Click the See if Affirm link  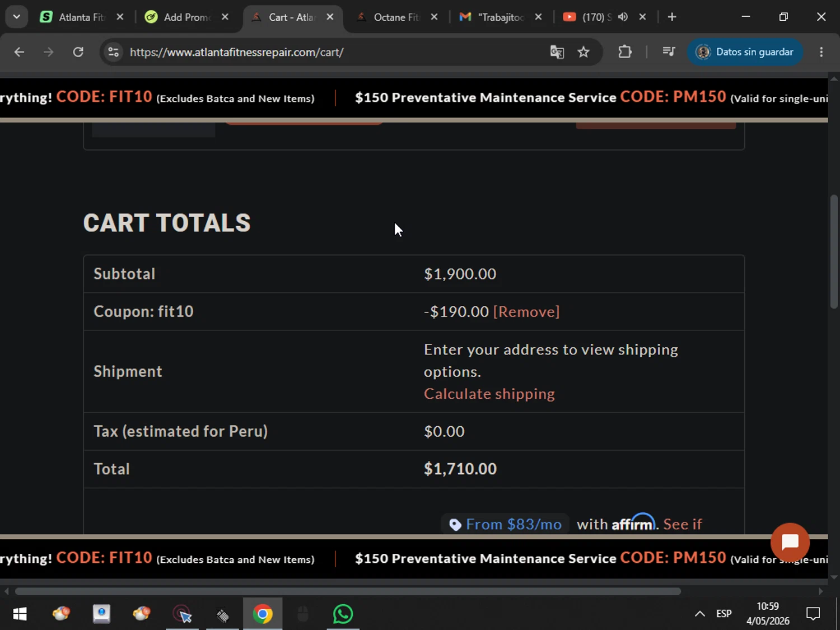tap(682, 524)
